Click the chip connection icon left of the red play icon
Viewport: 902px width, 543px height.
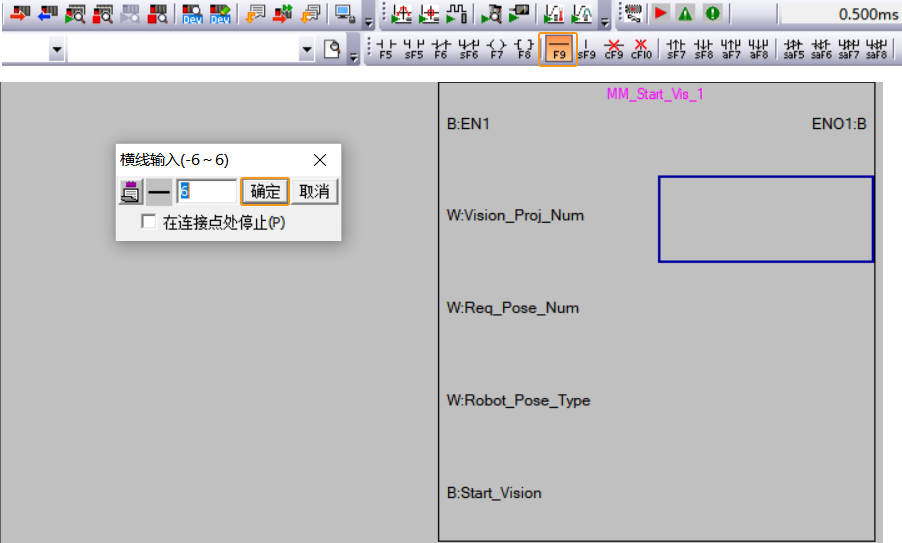click(633, 13)
